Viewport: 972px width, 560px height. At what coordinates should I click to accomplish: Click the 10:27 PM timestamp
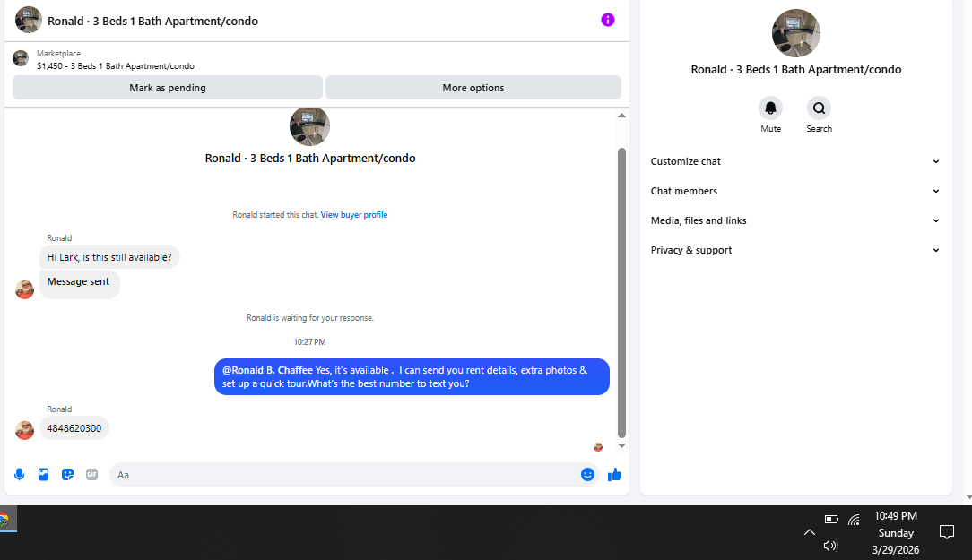point(310,342)
